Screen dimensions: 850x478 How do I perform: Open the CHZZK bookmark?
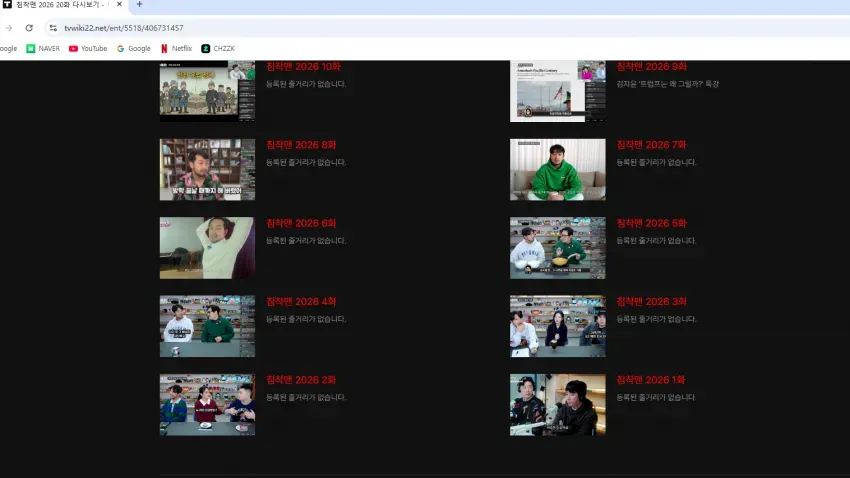tap(218, 48)
